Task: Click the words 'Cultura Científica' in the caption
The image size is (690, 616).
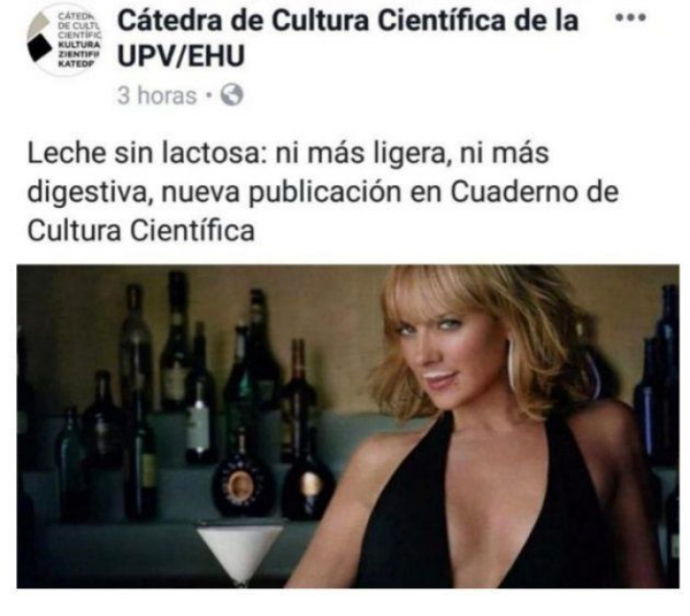Action: (x=141, y=231)
